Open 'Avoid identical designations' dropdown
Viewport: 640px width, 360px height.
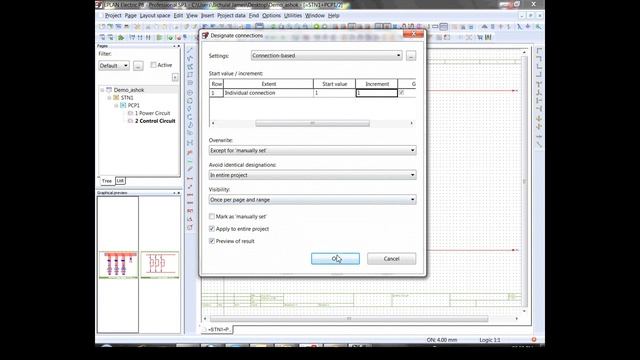pyautogui.click(x=313, y=175)
